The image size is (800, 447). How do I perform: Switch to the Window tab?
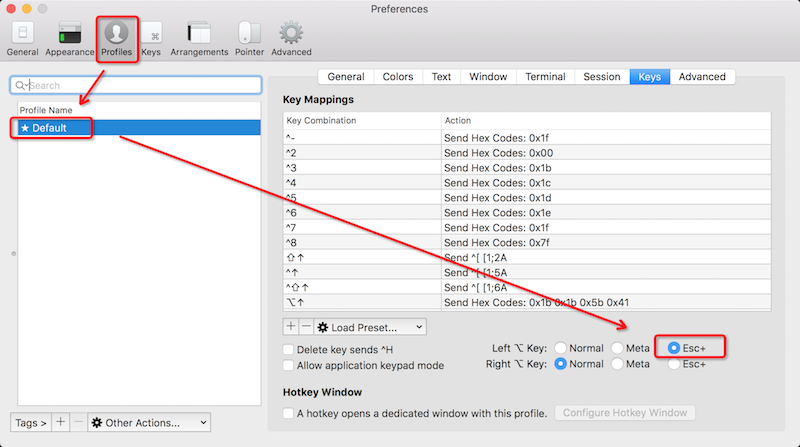(x=488, y=77)
